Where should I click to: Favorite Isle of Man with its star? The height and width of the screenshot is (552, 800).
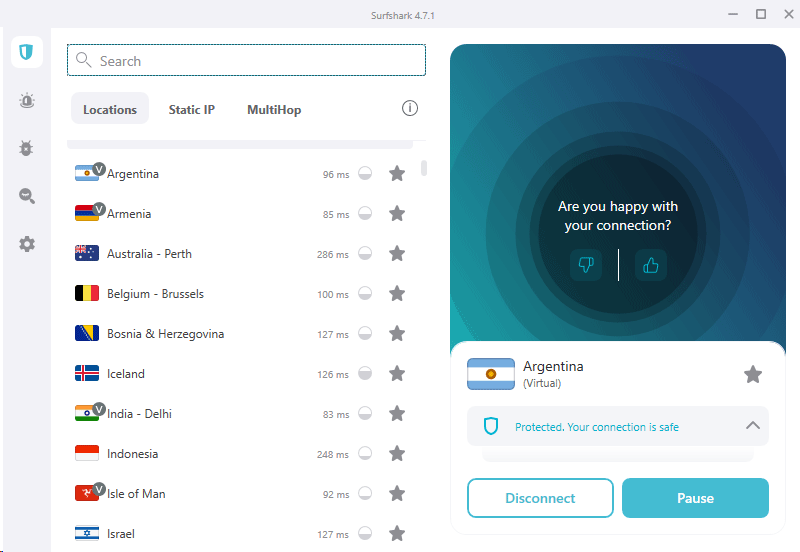click(x=397, y=493)
